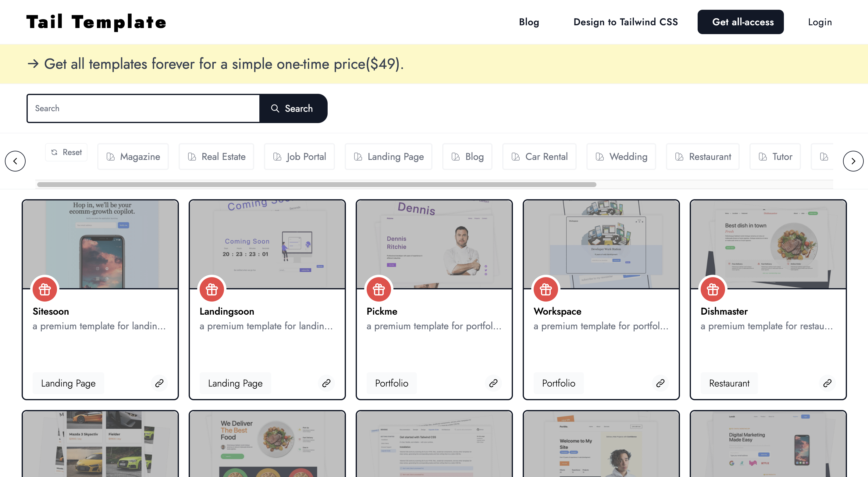868x477 pixels.
Task: Click the red gift badge on Landingsoon
Action: tap(212, 289)
